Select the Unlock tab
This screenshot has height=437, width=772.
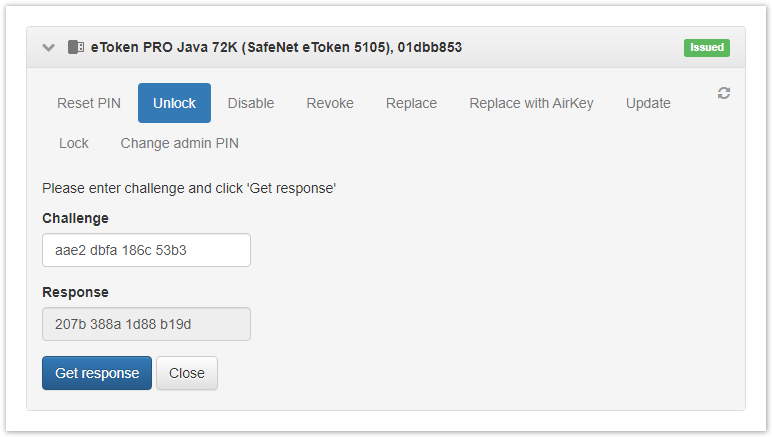pos(174,103)
